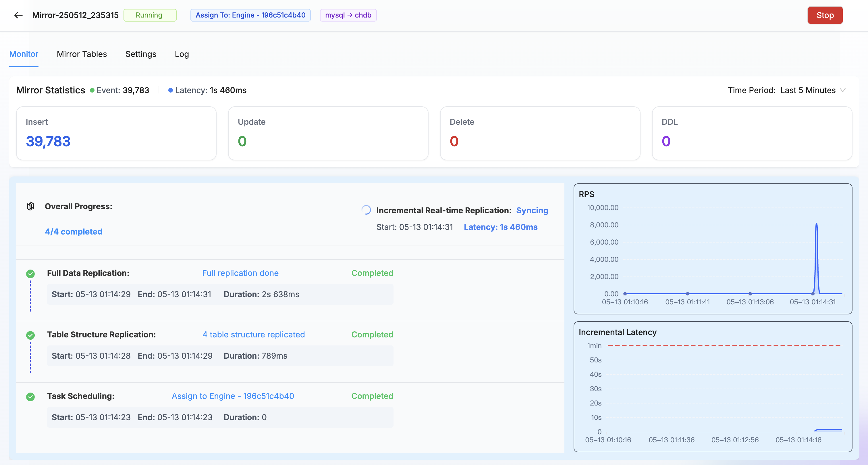Click Full Data Replication green check icon

[x=30, y=274]
